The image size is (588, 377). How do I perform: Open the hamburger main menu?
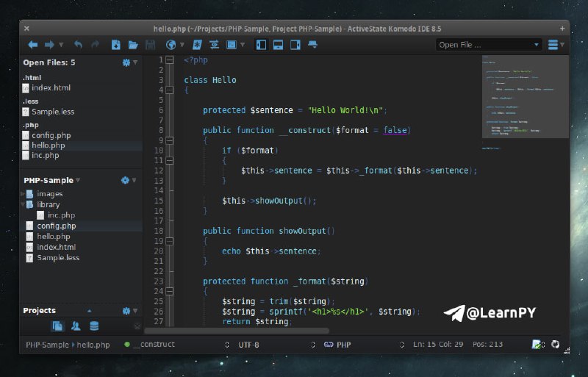tap(553, 45)
